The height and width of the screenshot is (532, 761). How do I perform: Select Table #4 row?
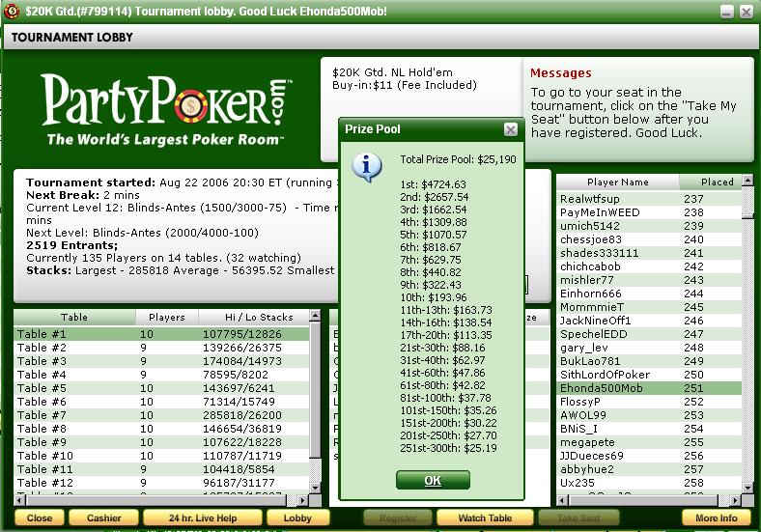click(161, 375)
